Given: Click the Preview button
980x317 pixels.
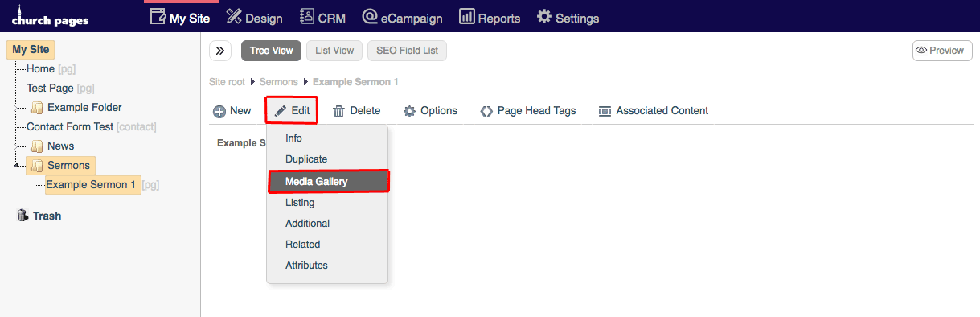Looking at the screenshot, I should pos(942,51).
